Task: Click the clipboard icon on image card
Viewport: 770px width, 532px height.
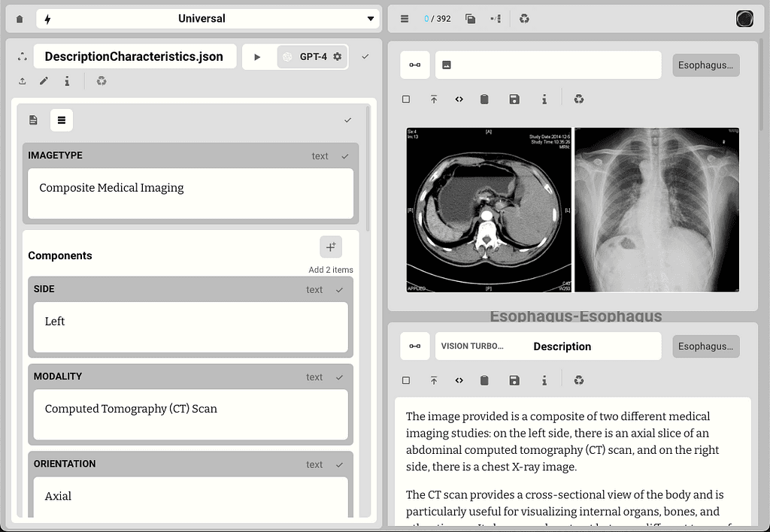Action: [484, 99]
